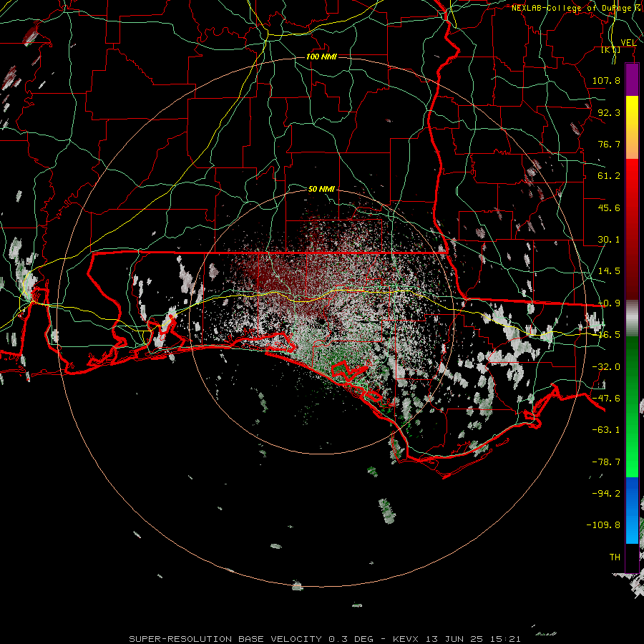This screenshot has height=644, width=644.
Task: Select the -47.6 scale value
Action: pyautogui.click(x=606, y=399)
